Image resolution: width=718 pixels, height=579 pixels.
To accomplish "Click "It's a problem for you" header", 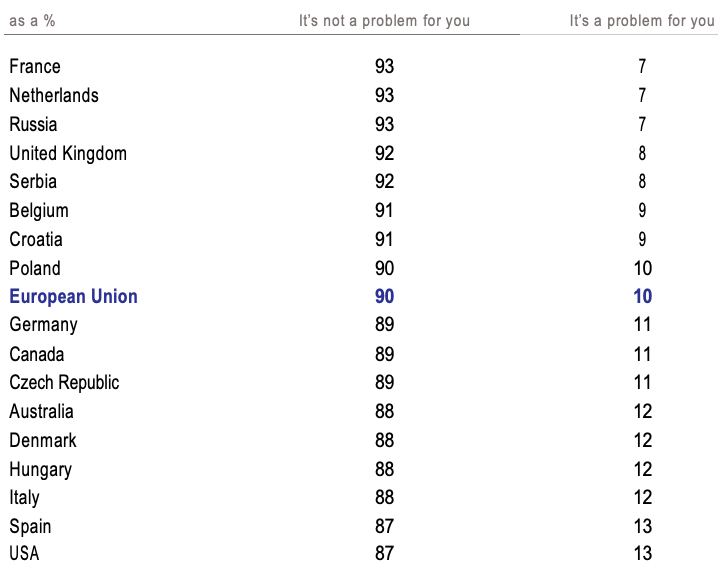I will 642,21.
